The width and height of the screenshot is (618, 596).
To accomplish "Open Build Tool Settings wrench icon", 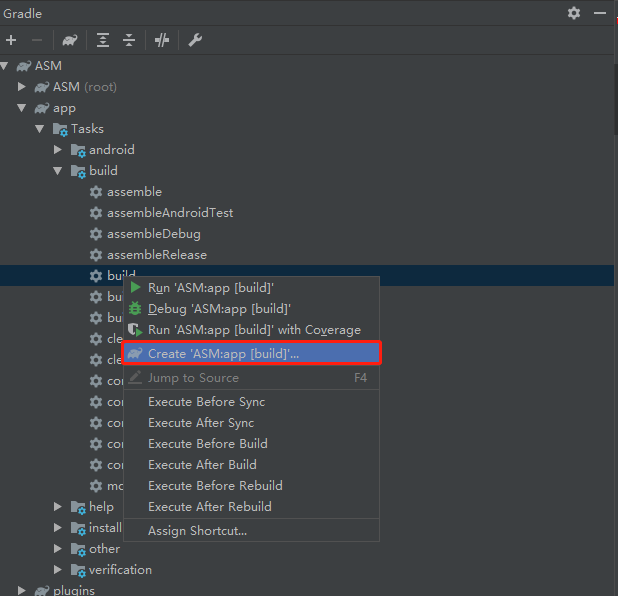I will click(195, 40).
